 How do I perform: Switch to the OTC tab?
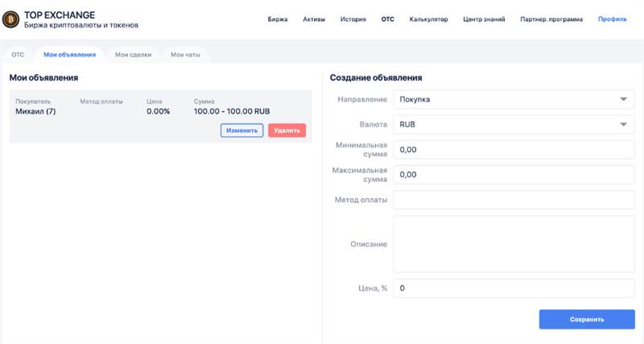[x=18, y=55]
